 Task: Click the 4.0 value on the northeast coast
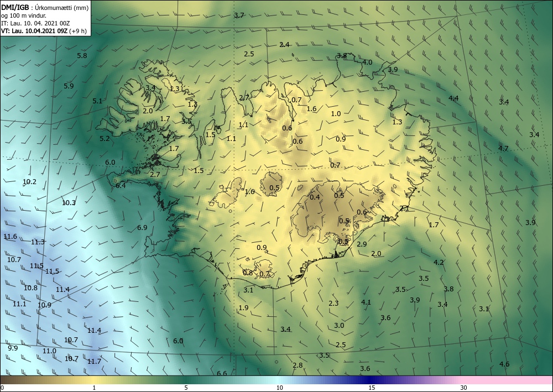tap(368, 62)
